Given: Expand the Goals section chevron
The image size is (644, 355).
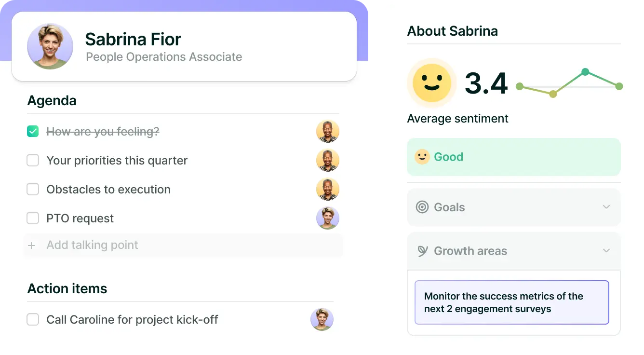Looking at the screenshot, I should click(x=606, y=207).
